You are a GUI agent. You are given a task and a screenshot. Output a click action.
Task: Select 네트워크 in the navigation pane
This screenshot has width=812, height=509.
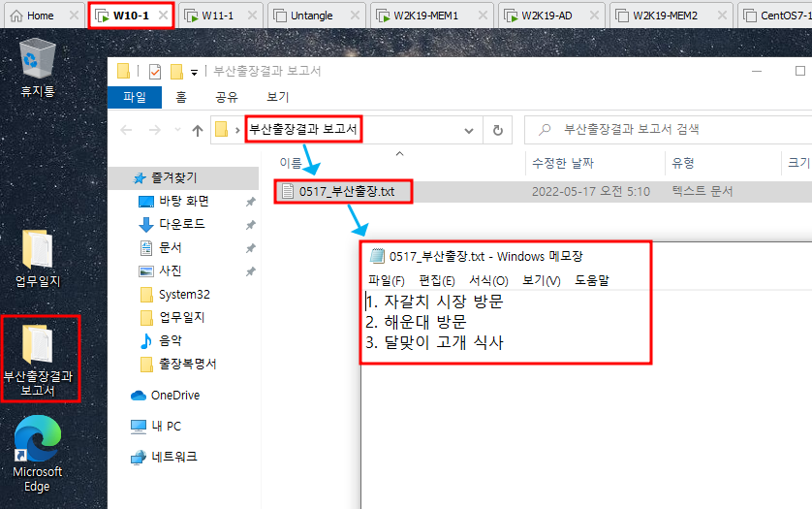point(173,457)
